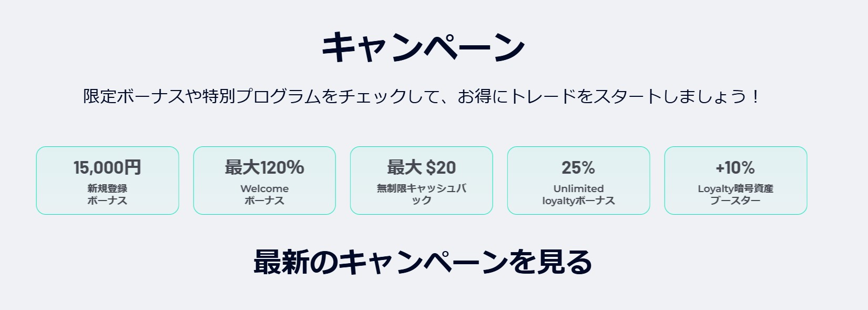Open the 最大120% bonus amount
This screenshot has width=868, height=310.
point(264,168)
